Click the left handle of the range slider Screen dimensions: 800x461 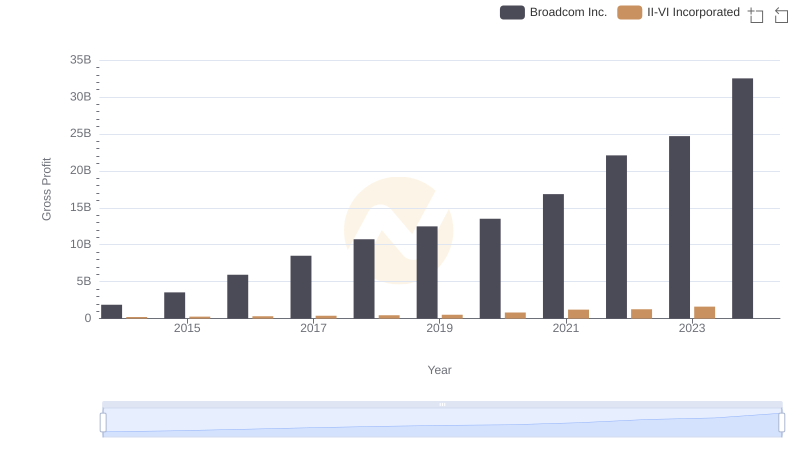click(103, 423)
